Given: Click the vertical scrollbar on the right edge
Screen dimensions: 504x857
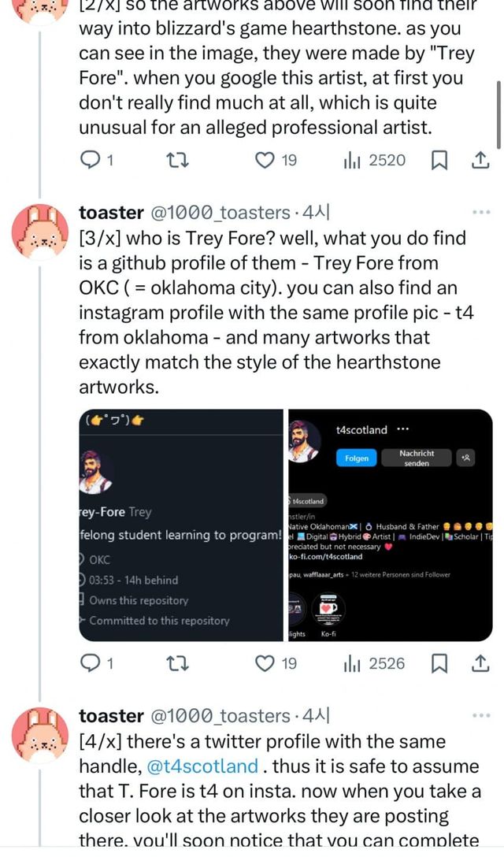Looking at the screenshot, I should (x=498, y=113).
